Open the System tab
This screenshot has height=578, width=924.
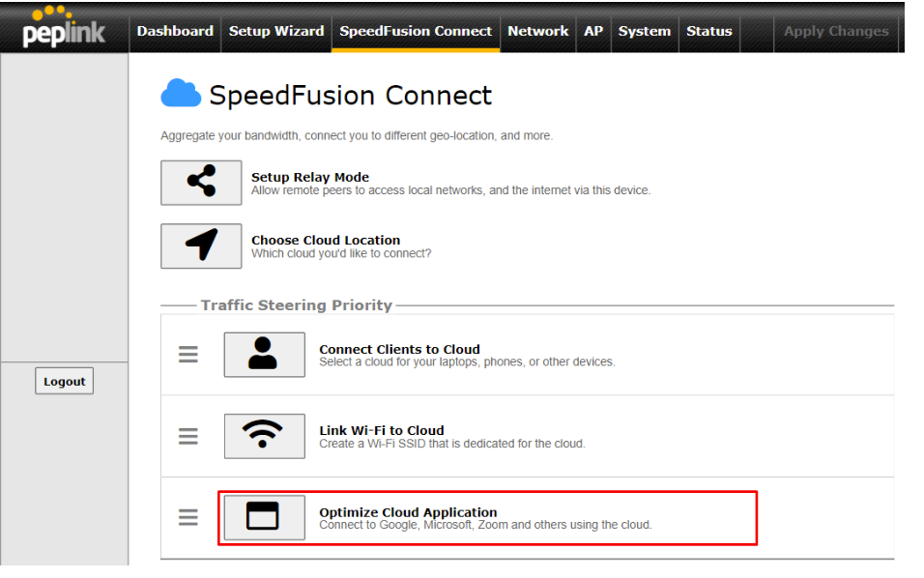click(x=645, y=31)
